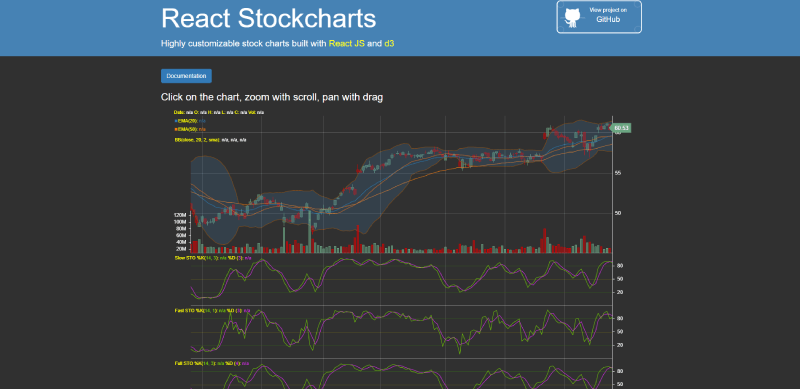This screenshot has height=389, width=800.
Task: Click the green price edge indicator tag
Action: point(620,128)
